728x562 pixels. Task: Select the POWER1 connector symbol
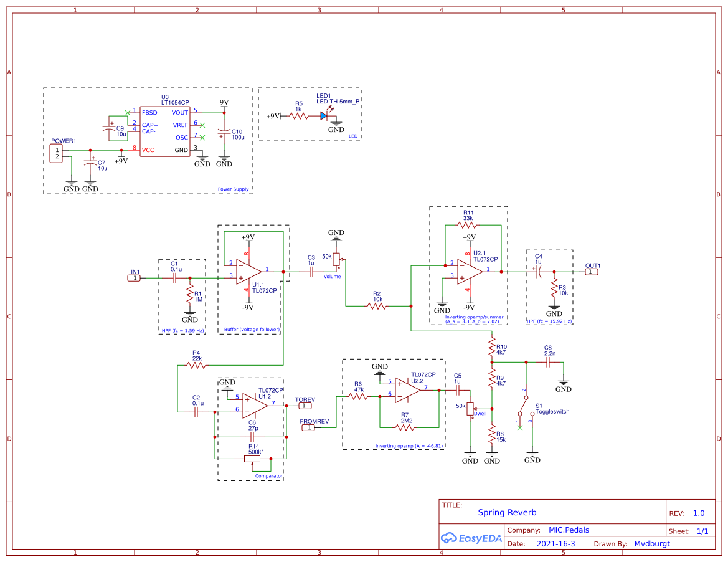(x=57, y=153)
